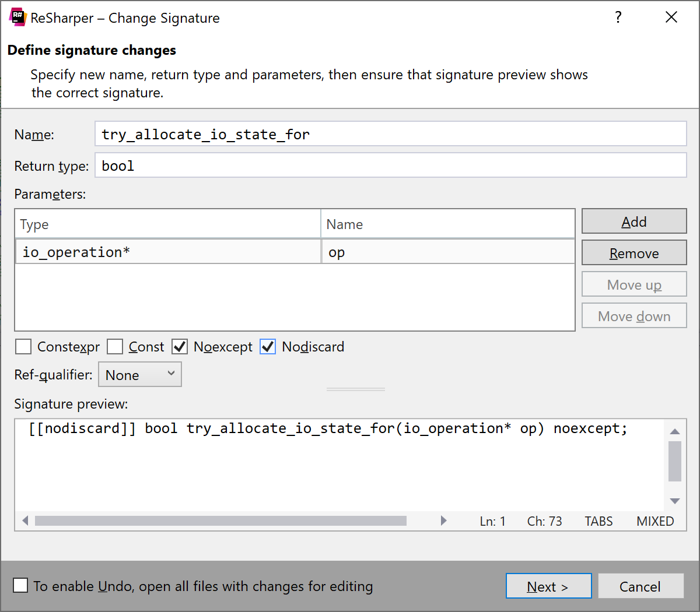Disable the Noexcept checkbox
Viewport: 700px width, 612px height.
coord(180,346)
